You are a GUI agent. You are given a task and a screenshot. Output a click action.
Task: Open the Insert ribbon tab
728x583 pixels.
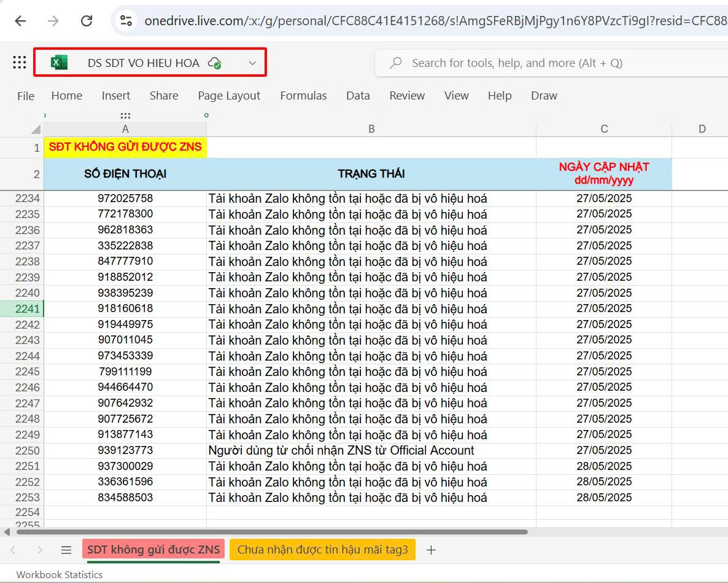pyautogui.click(x=116, y=96)
